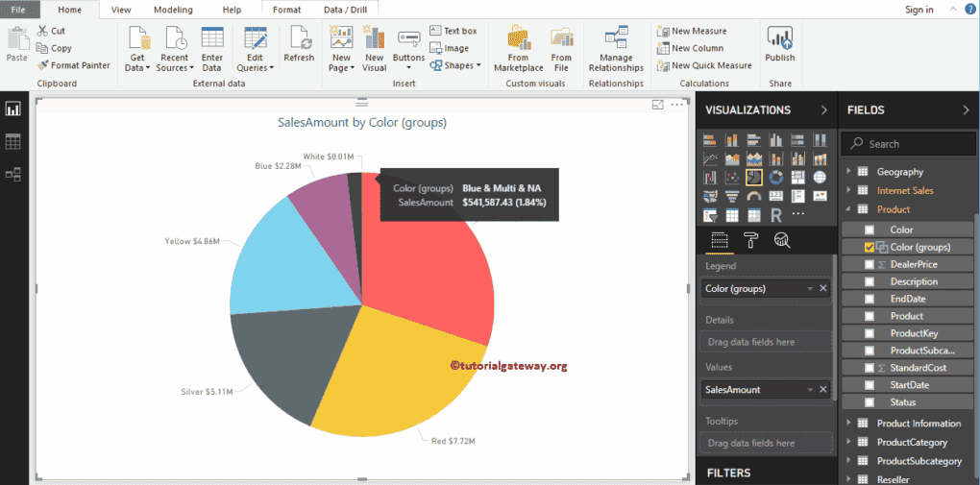Image resolution: width=980 pixels, height=485 pixels.
Task: Check the Color field checkbox
Action: tap(870, 230)
